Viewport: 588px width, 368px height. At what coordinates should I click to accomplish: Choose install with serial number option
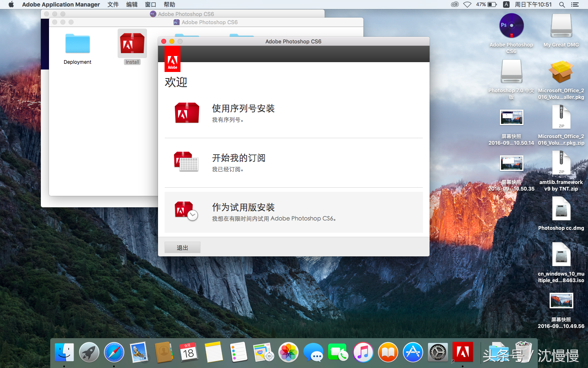(x=294, y=113)
